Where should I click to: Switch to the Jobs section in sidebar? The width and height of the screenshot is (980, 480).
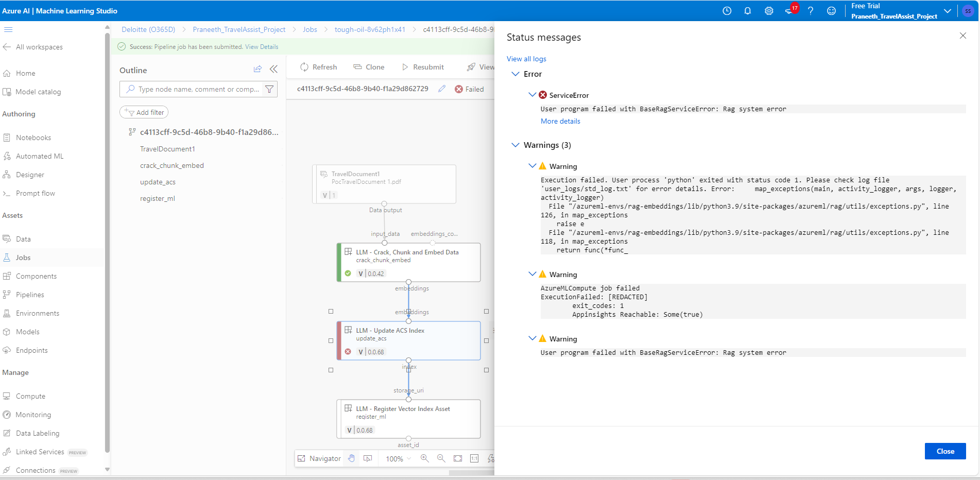click(x=23, y=258)
